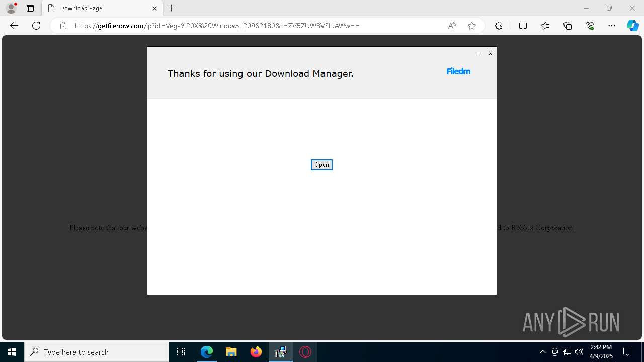Click the Open button in Download Manager
This screenshot has width=644, height=362.
point(321,165)
